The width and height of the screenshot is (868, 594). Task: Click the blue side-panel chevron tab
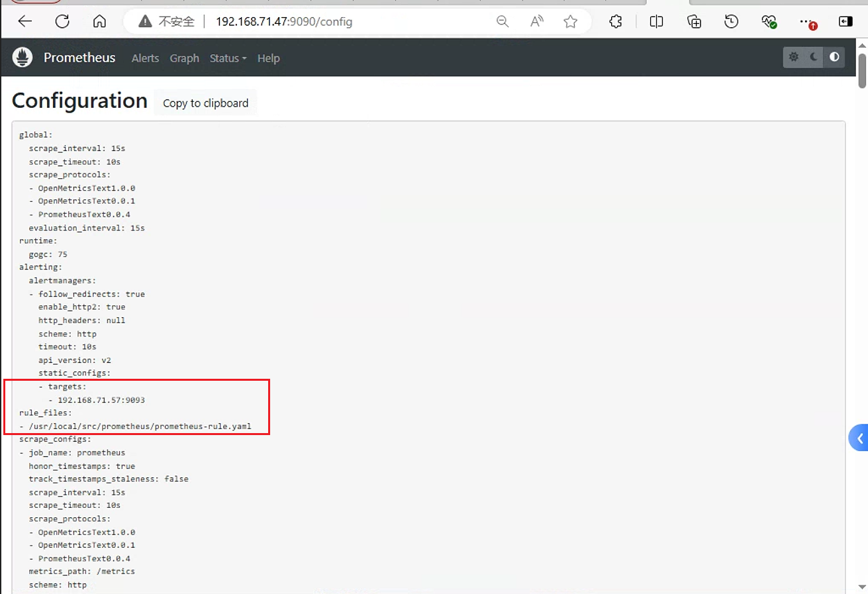coord(859,438)
